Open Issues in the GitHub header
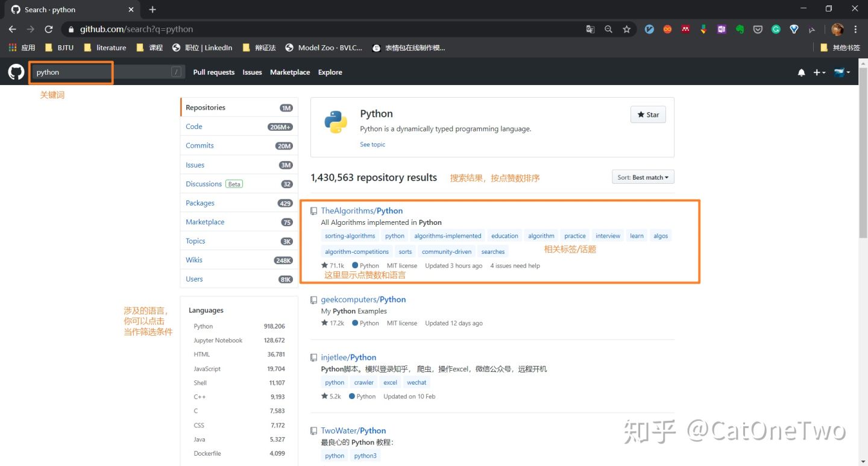The image size is (868, 466). (x=252, y=72)
